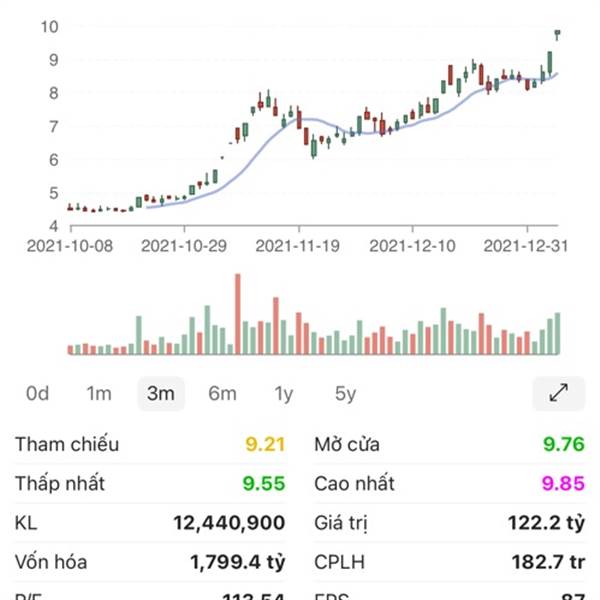Tap the Giá trị value 122.2 tỷ
This screenshot has height=600, width=600.
[x=546, y=523]
